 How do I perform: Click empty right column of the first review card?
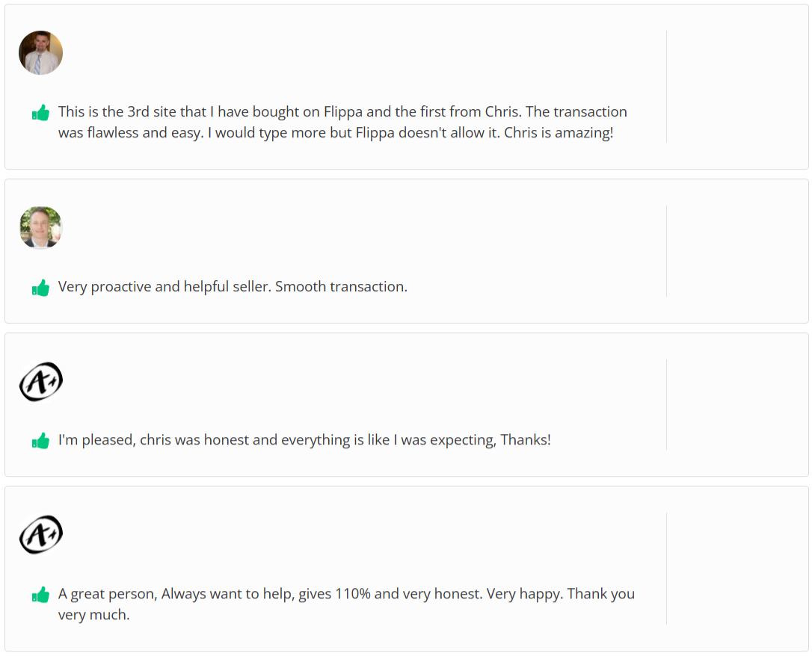[736, 87]
